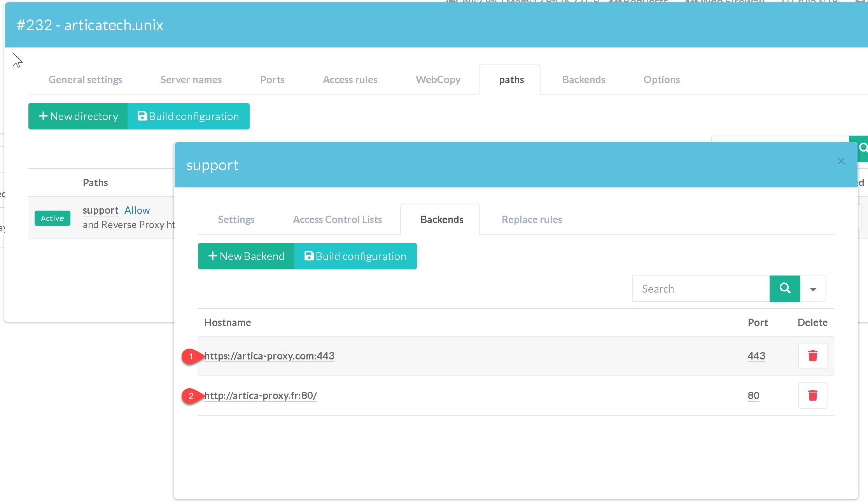Delete the artica-proxy.com:443 backend
The width and height of the screenshot is (868, 504).
pos(812,356)
